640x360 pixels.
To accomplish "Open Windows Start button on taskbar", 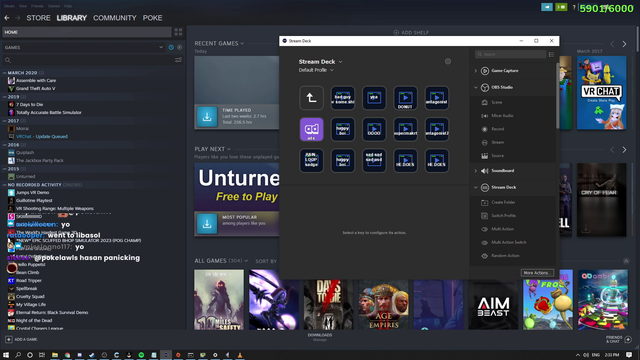I will tap(6, 355).
